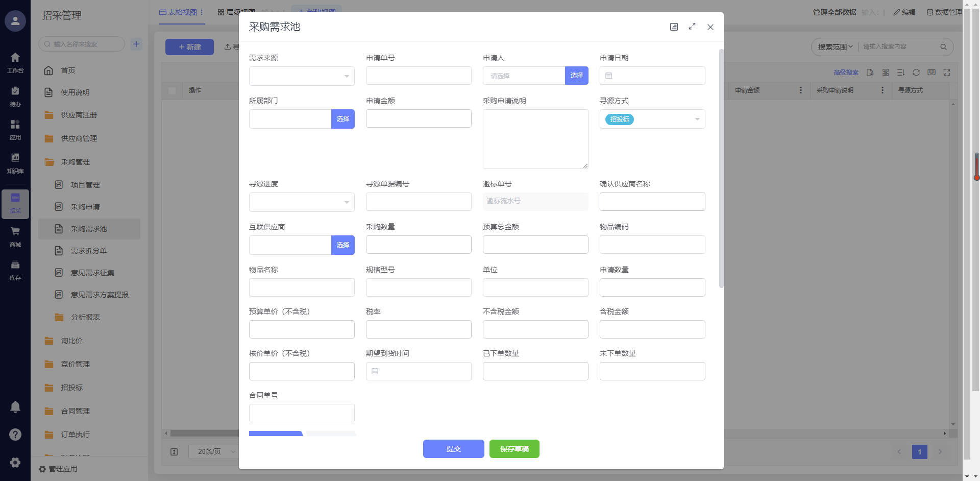This screenshot has height=481, width=980.
Task: Expand the dialog to fullscreen
Action: pos(692,27)
